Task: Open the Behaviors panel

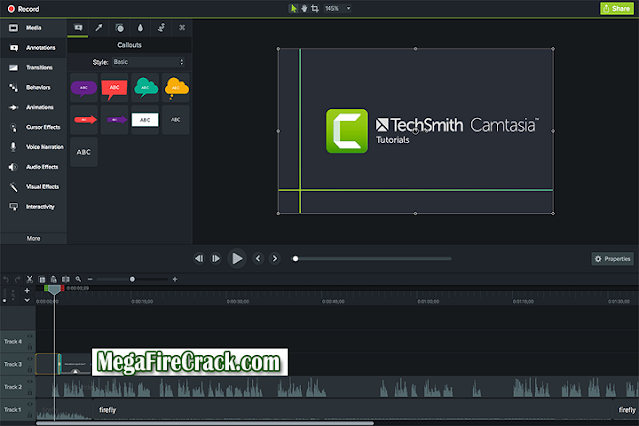Action: pyautogui.click(x=33, y=87)
